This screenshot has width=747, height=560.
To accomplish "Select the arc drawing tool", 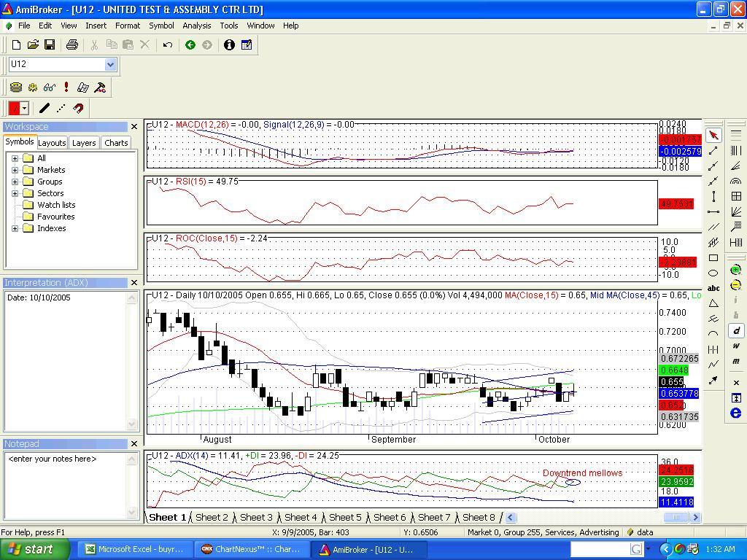I will tap(713, 334).
